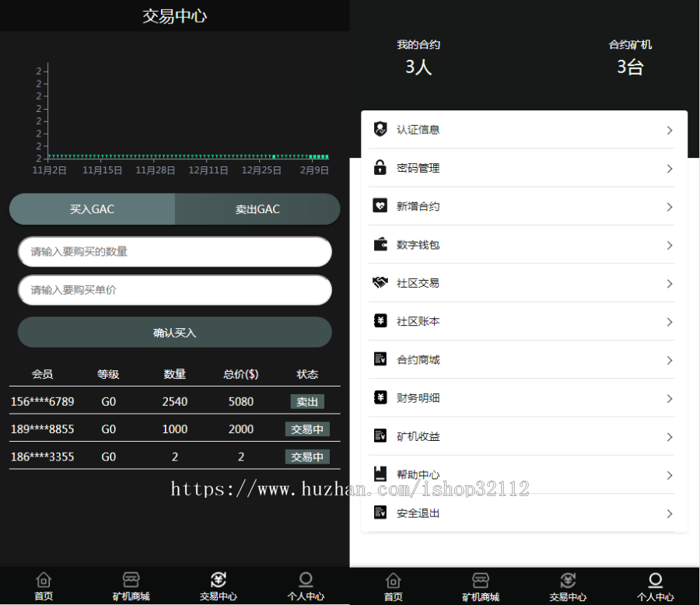Switch to the 买入GAC tab
The height and width of the screenshot is (605, 700).
pos(92,209)
